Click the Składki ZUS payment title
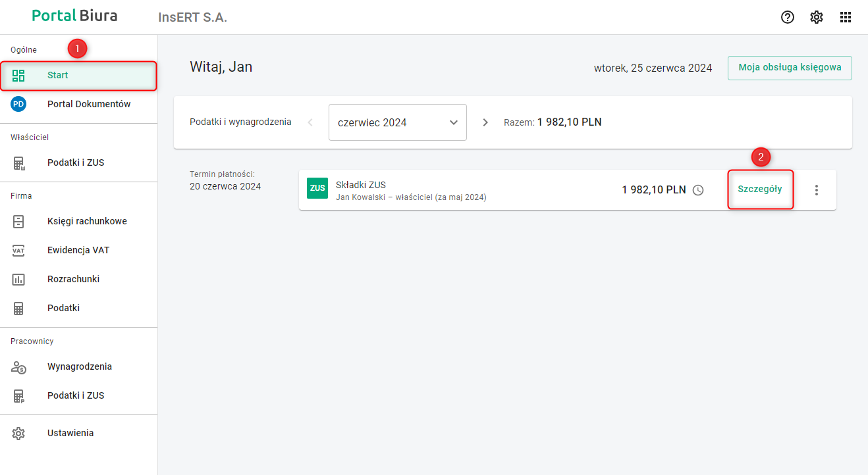 361,185
